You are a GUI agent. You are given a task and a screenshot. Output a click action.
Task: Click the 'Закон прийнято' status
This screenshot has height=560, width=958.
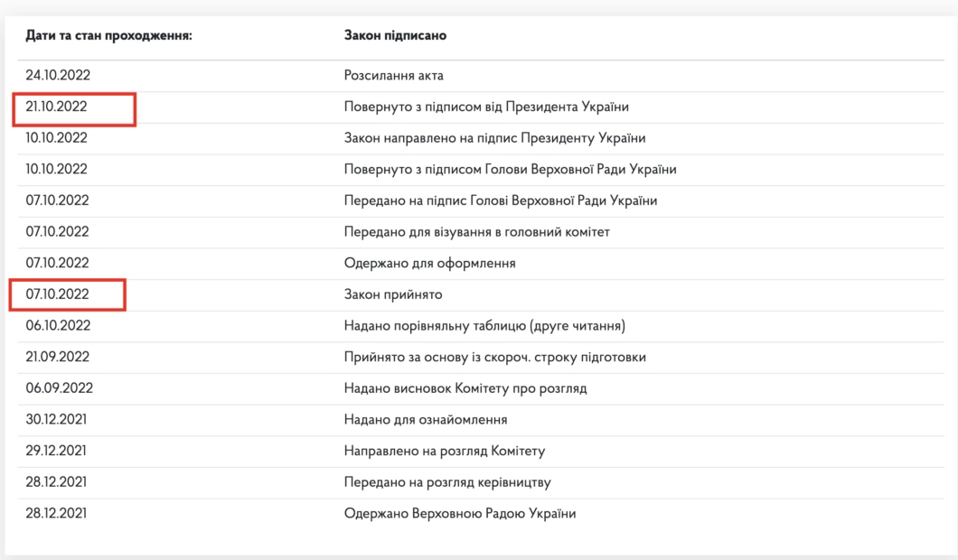click(393, 294)
